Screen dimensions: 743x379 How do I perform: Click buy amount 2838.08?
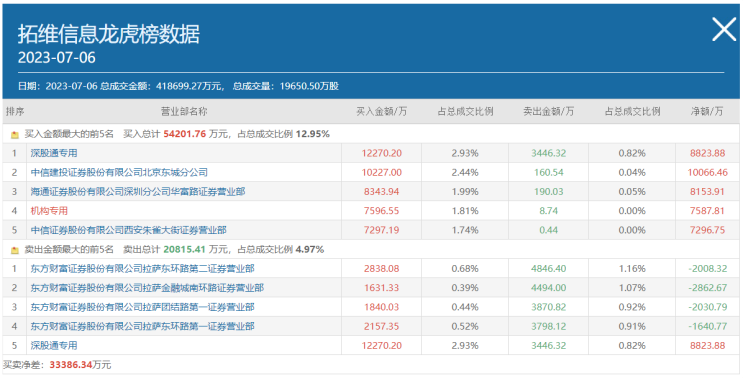coord(381,269)
